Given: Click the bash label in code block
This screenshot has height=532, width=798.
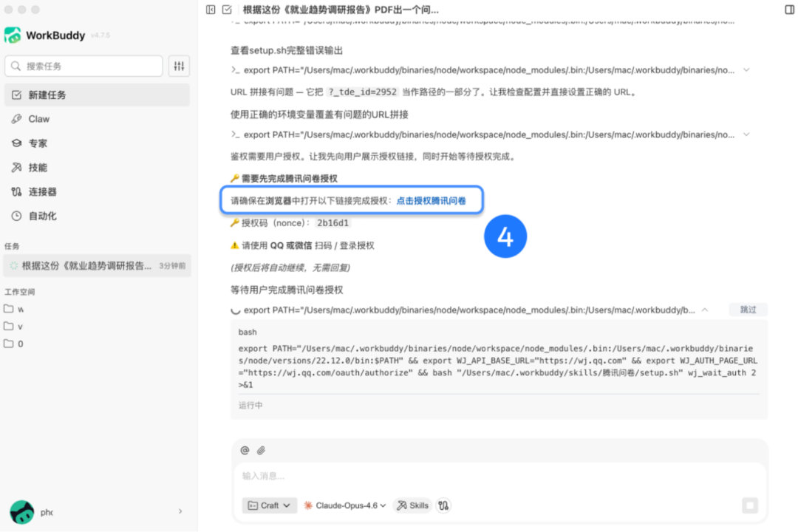Looking at the screenshot, I should (248, 332).
